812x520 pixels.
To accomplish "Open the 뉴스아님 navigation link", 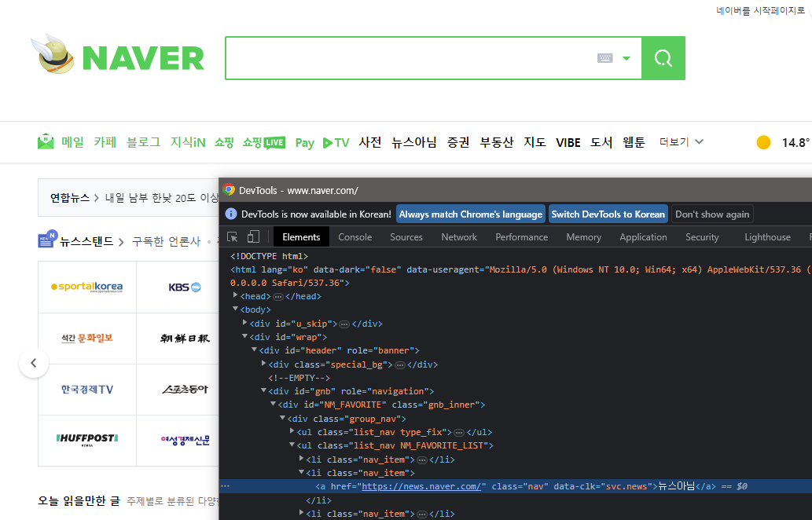I will [x=414, y=142].
